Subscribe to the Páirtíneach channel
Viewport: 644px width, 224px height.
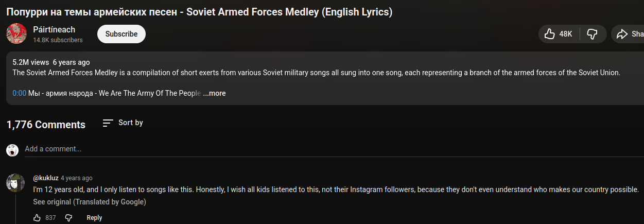click(x=121, y=34)
